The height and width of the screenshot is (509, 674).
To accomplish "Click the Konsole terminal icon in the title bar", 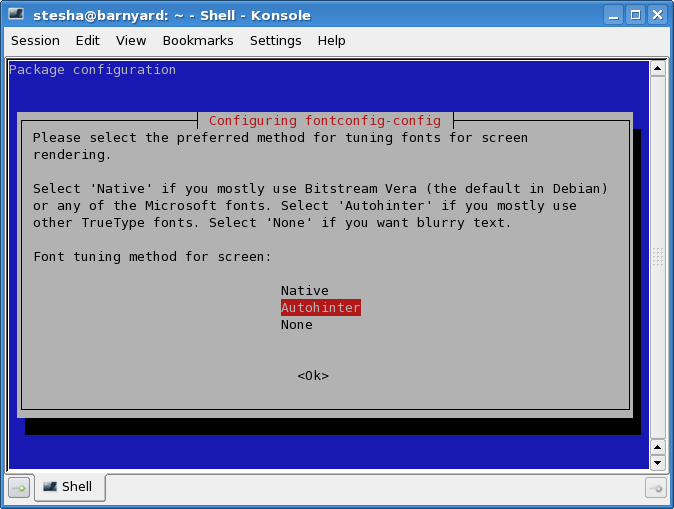I will (16, 14).
